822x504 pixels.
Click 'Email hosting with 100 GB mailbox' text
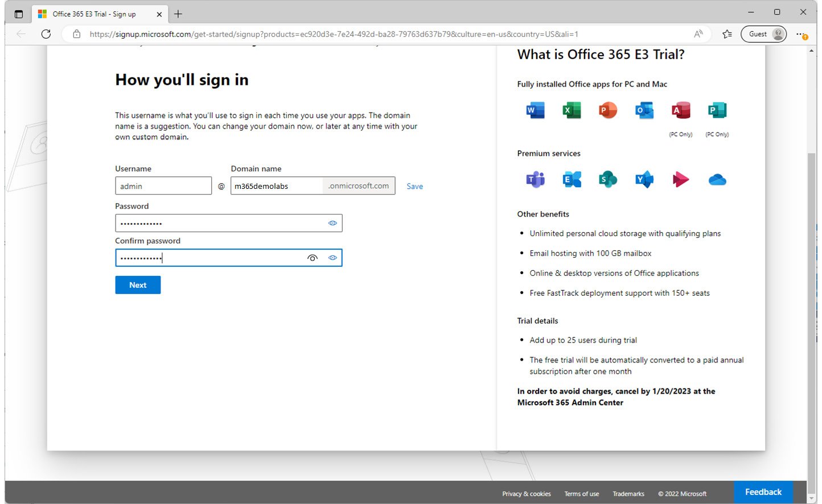pos(590,253)
